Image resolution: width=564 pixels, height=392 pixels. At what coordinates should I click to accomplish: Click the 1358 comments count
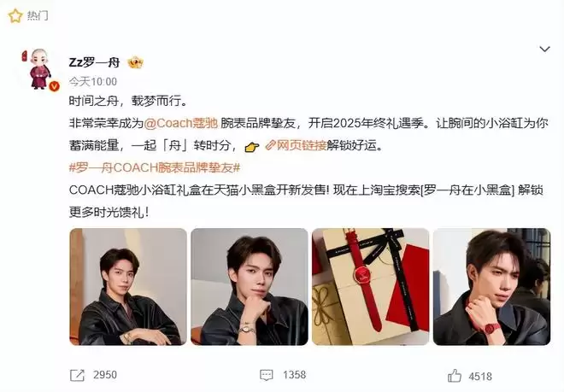click(294, 375)
